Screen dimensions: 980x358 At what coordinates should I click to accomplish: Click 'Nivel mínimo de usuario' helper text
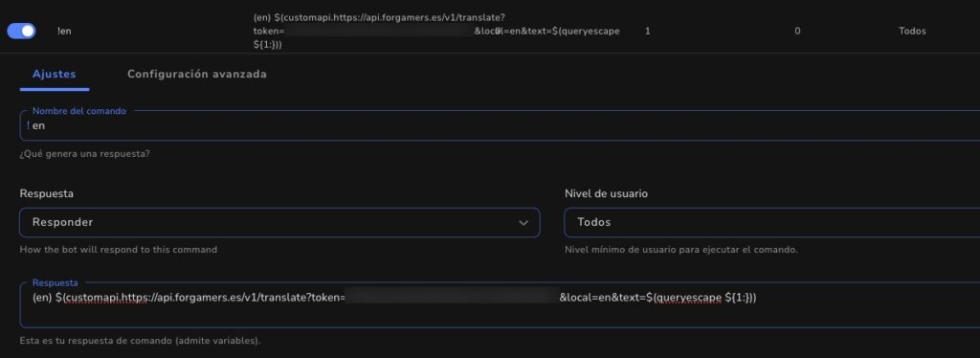pos(681,249)
